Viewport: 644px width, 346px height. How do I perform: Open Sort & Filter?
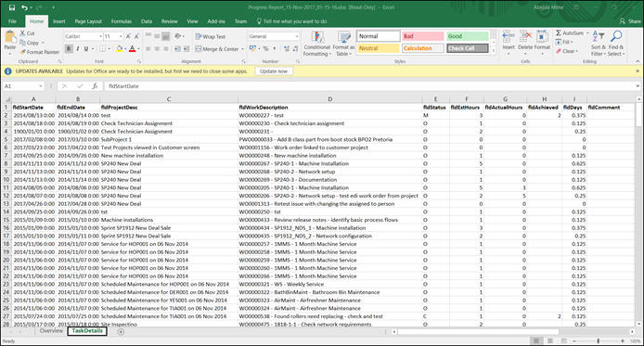[598, 44]
